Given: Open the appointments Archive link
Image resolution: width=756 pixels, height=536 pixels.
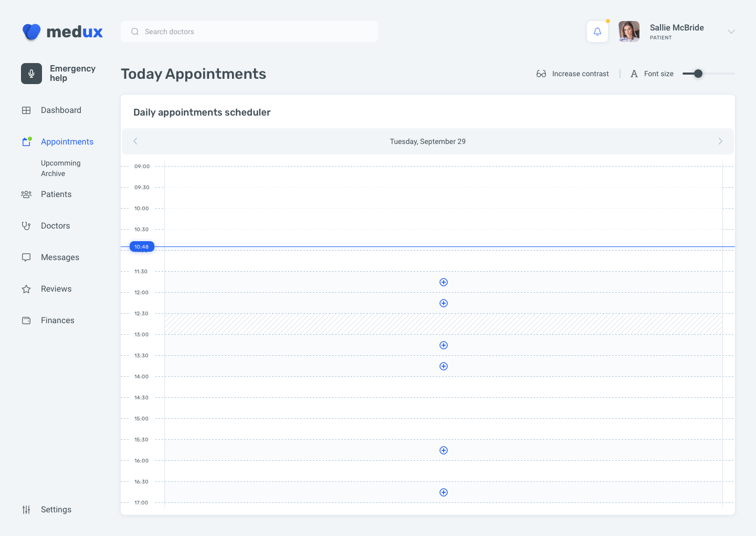Looking at the screenshot, I should (53, 173).
